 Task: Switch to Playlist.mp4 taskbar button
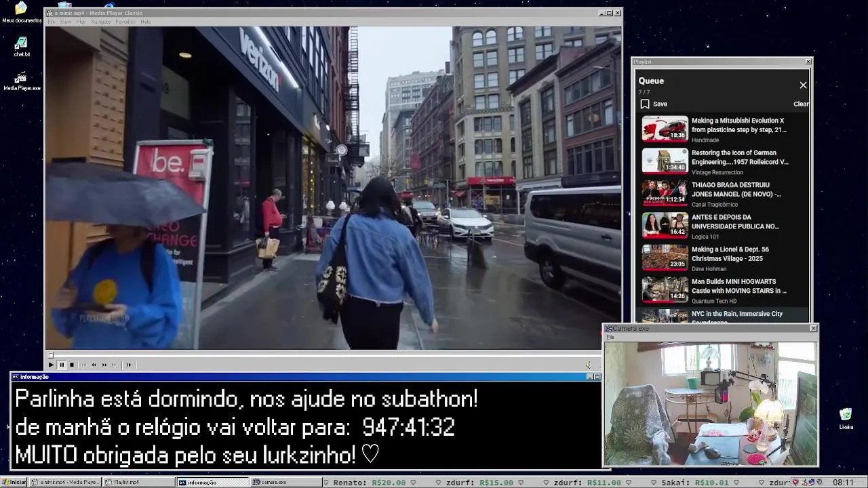138,482
